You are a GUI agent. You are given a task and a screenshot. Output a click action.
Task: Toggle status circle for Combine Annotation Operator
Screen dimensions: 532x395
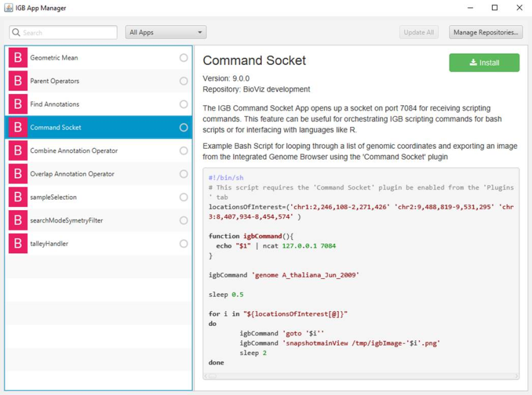click(184, 151)
